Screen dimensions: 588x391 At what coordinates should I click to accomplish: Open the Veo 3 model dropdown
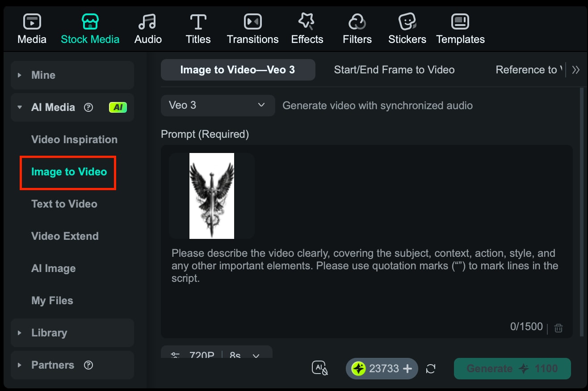coord(218,105)
